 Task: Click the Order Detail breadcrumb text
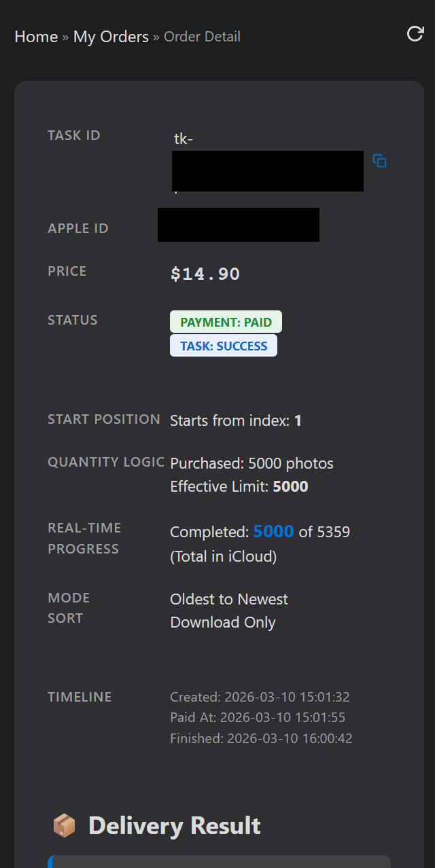pyautogui.click(x=202, y=37)
